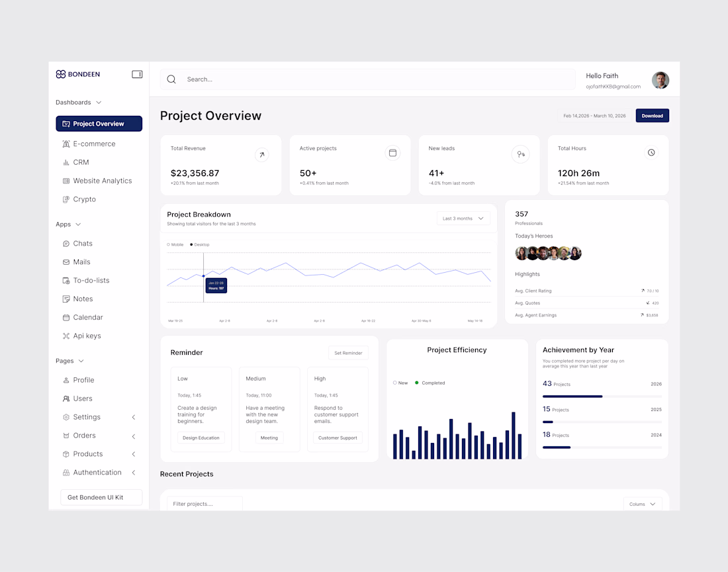This screenshot has height=572, width=728.
Task: Click the Mails envelope icon
Action: 66,262
